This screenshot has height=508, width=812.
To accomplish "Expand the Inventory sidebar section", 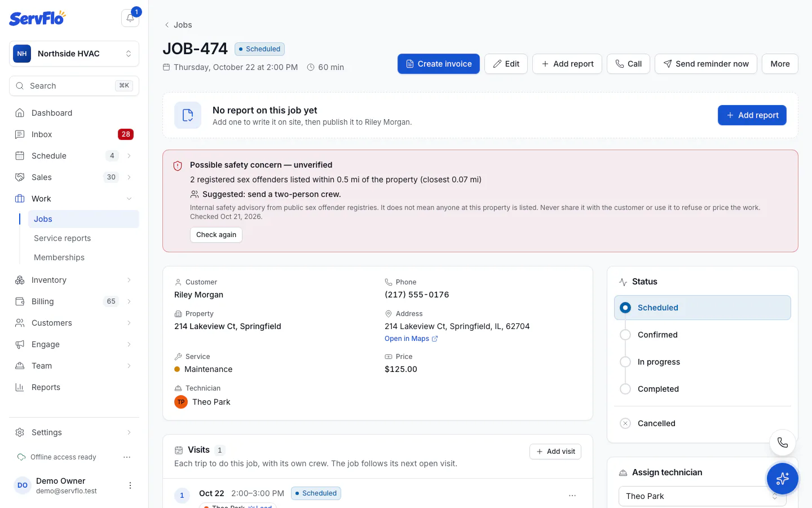I will [x=129, y=280].
